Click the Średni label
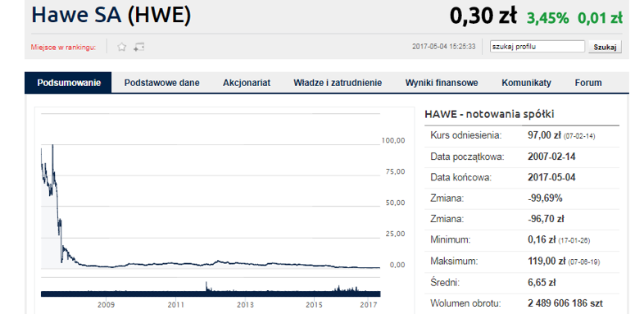Image resolution: width=644 pixels, height=314 pixels. 445,283
